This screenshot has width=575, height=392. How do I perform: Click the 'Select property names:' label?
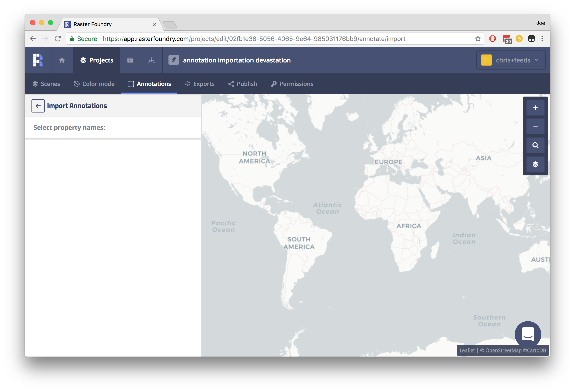click(69, 128)
